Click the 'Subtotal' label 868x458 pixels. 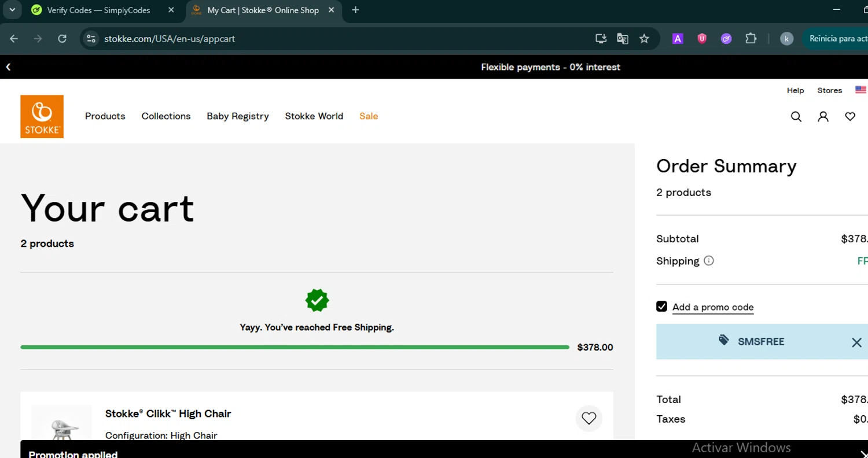tap(678, 239)
